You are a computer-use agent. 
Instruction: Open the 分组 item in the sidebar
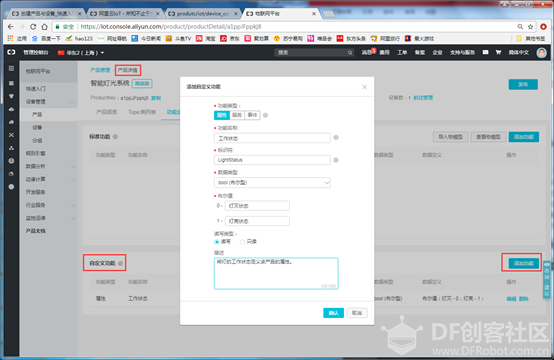pyautogui.click(x=37, y=140)
